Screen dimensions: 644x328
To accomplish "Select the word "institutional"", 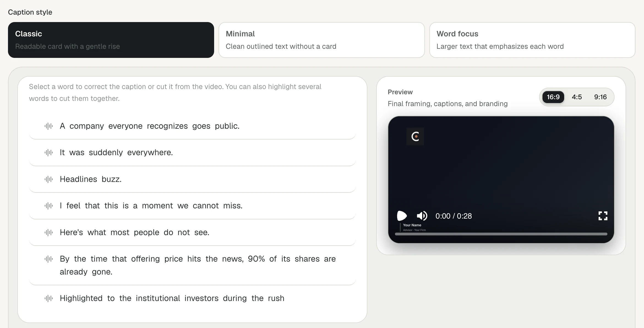I will pyautogui.click(x=158, y=298).
